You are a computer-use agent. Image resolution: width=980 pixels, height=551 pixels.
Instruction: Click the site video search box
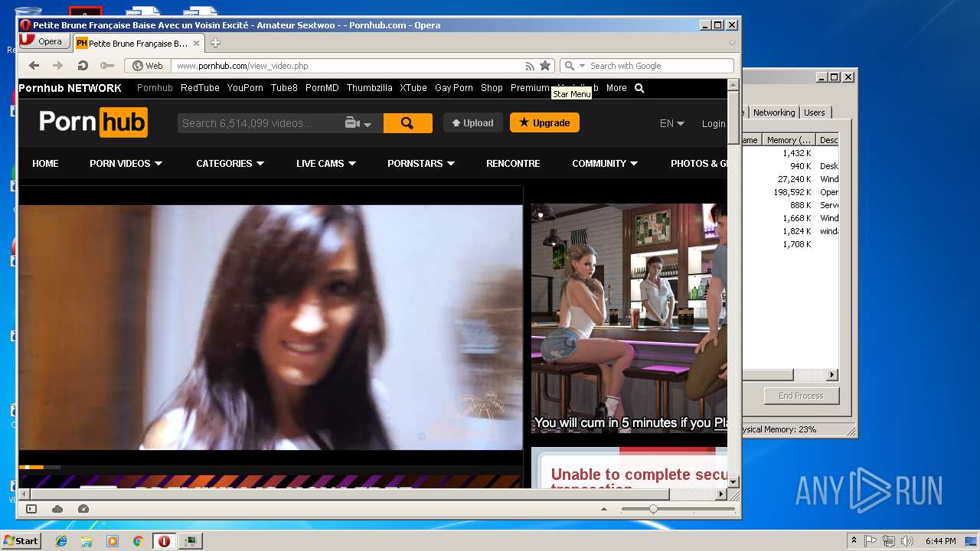pos(259,123)
